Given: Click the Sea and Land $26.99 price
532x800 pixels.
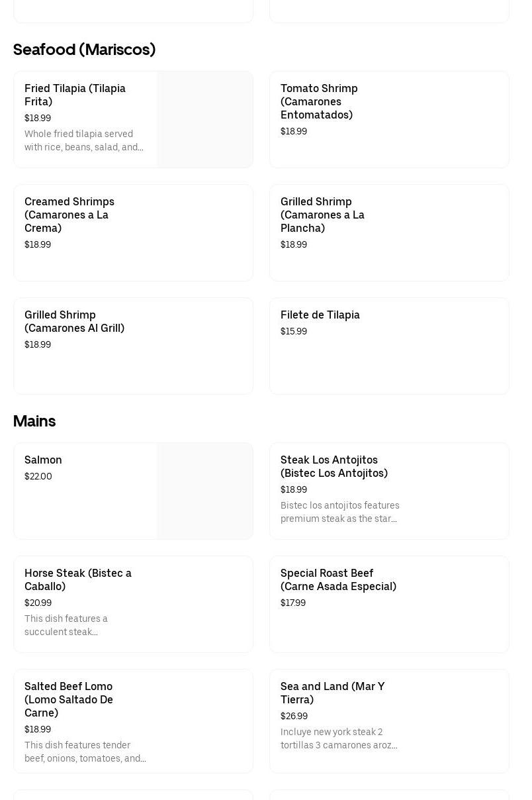Looking at the screenshot, I should [294, 716].
